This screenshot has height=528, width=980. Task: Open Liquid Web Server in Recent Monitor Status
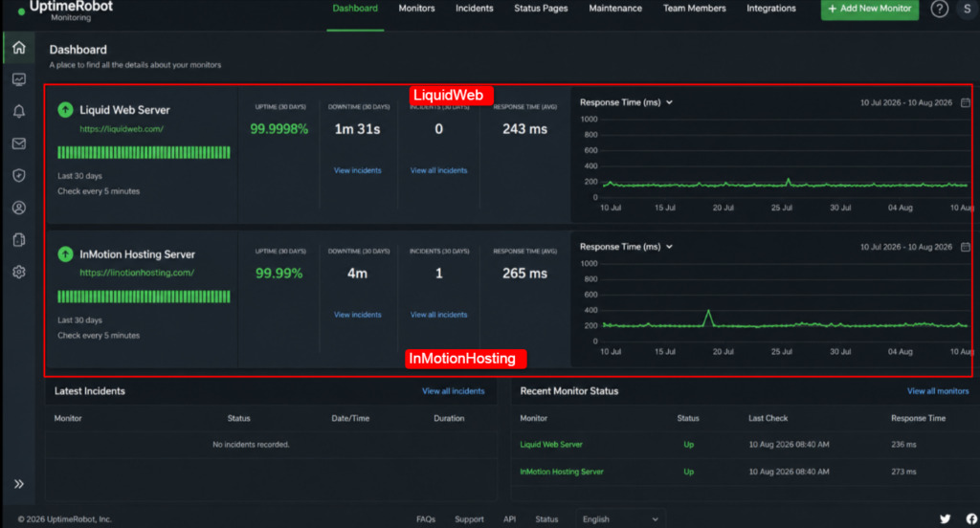click(x=551, y=445)
